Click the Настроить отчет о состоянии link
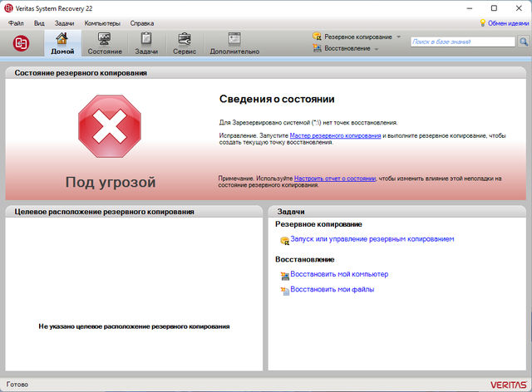Viewport: 532px width, 392px height. [x=335, y=179]
